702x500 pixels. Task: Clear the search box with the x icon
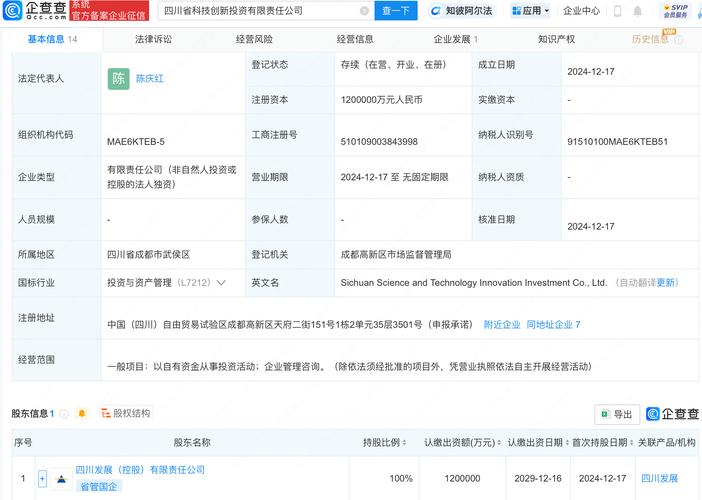click(364, 11)
